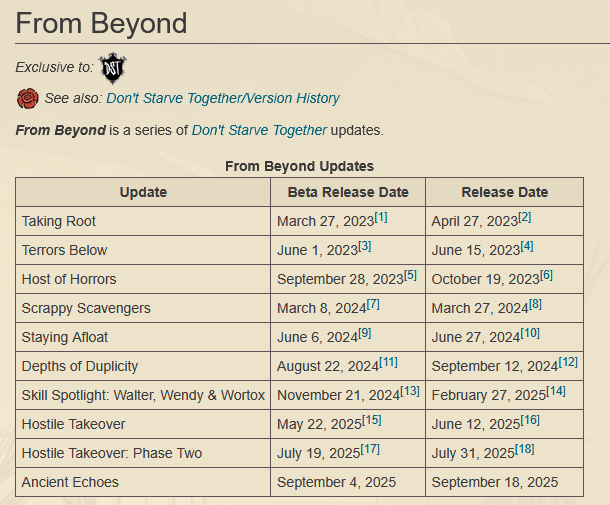
Task: Open the Don't Starve Together updates link
Action: coord(259,130)
